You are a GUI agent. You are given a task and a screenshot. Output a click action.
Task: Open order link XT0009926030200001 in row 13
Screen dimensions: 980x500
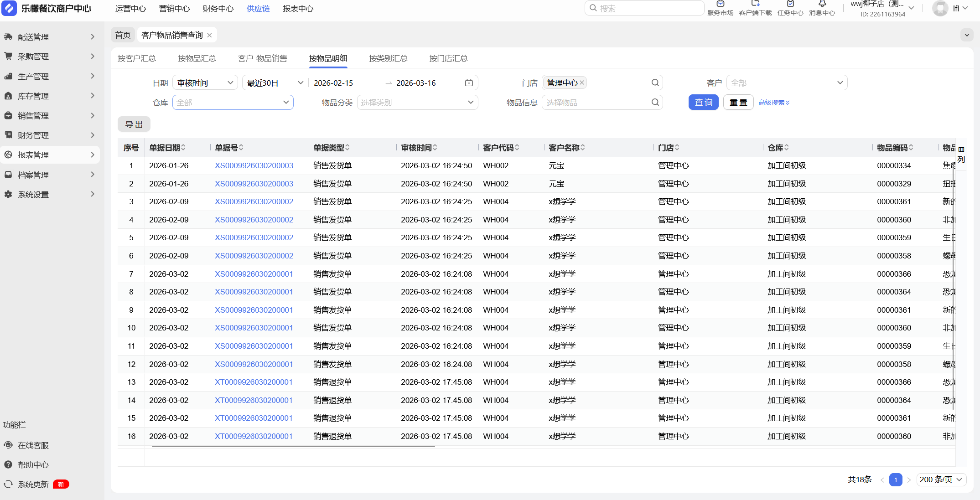254,382
